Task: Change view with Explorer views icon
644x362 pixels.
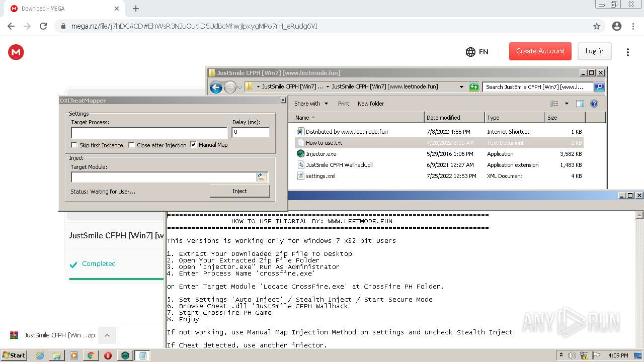Action: (554, 104)
